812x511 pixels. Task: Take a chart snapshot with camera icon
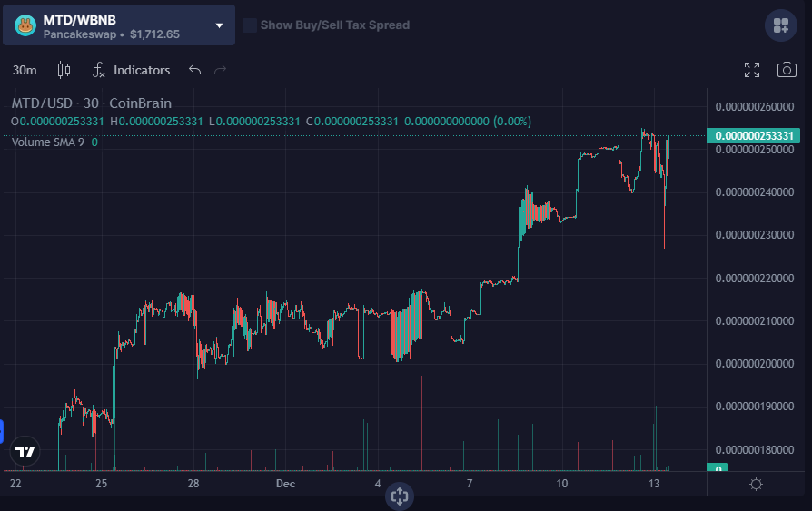tap(787, 70)
